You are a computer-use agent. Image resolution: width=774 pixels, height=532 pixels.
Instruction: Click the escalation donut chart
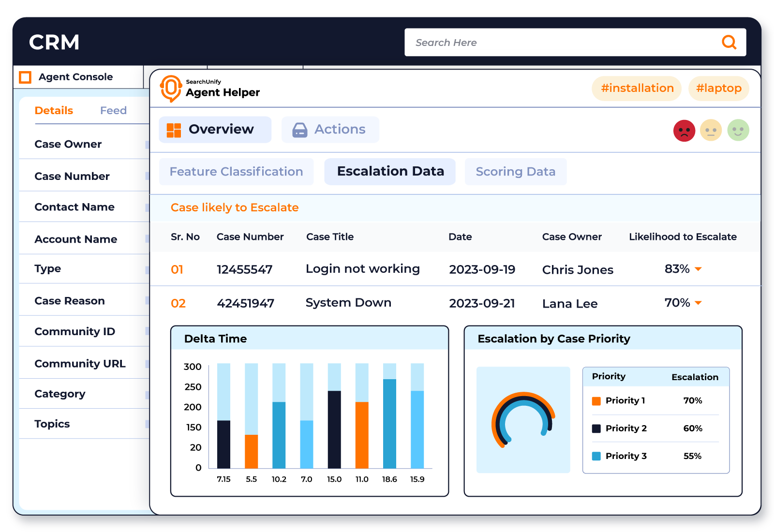(x=523, y=419)
